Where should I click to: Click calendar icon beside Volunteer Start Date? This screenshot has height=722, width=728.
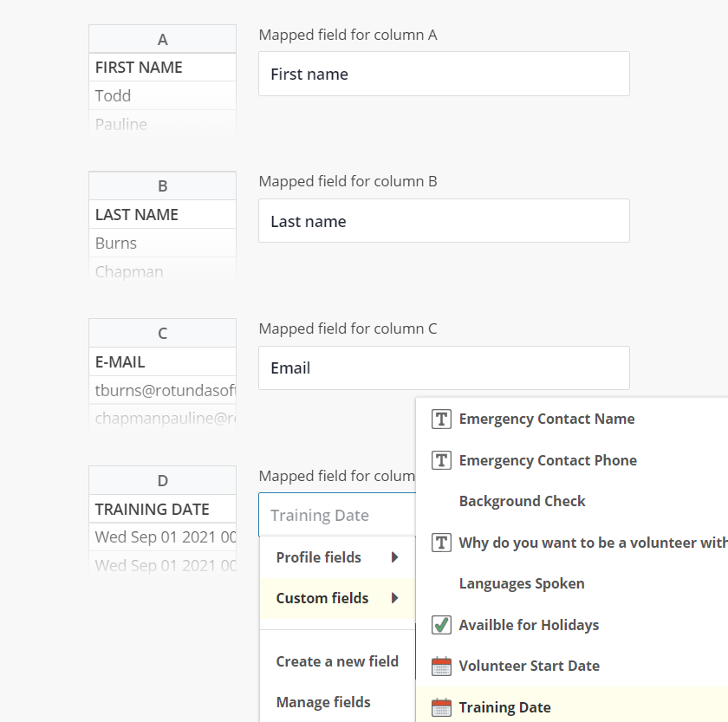tap(441, 666)
